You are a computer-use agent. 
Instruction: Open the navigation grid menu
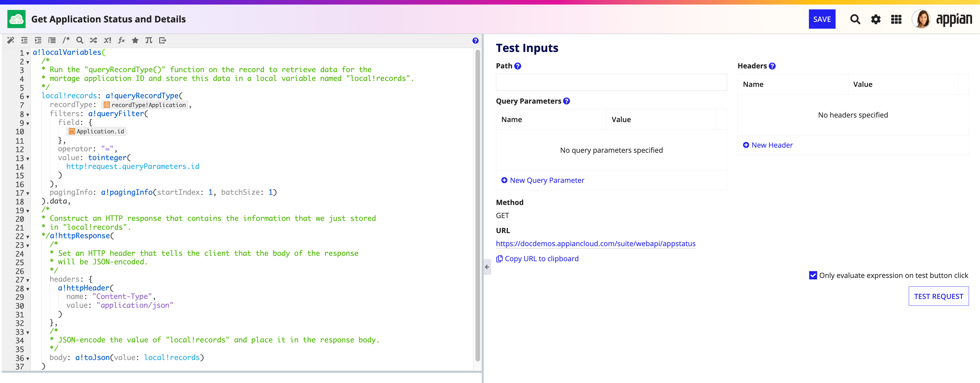pos(896,19)
